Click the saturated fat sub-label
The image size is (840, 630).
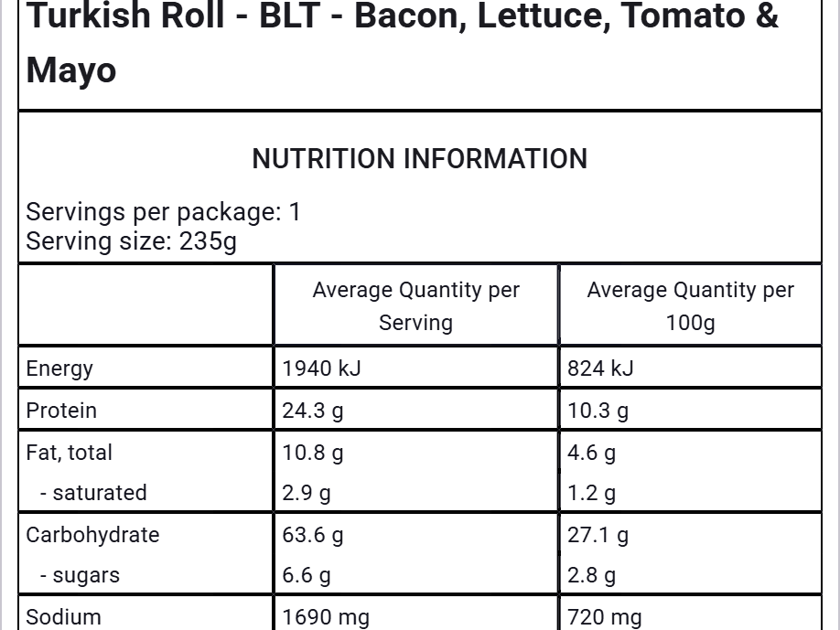93,493
